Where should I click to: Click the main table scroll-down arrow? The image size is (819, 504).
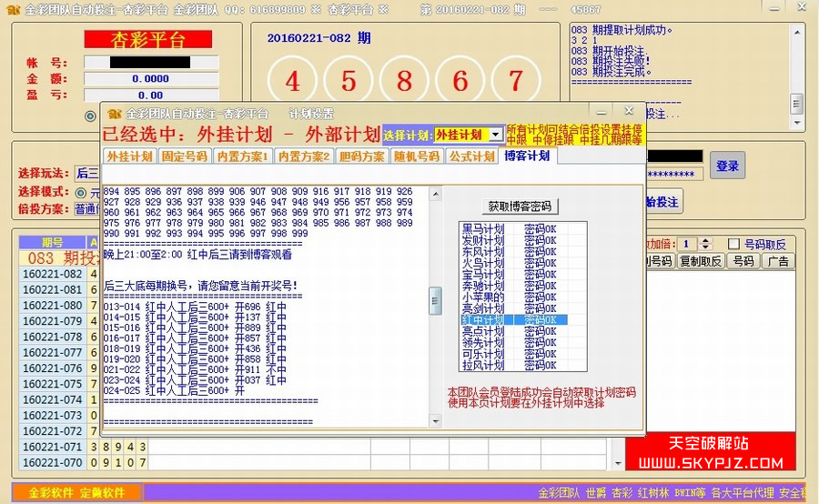[x=619, y=463]
